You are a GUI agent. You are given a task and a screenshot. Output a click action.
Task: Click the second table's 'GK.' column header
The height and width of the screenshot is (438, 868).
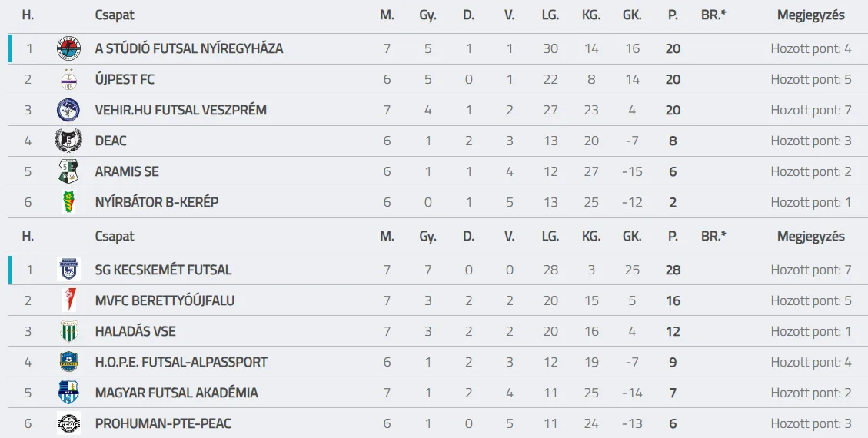(x=632, y=237)
